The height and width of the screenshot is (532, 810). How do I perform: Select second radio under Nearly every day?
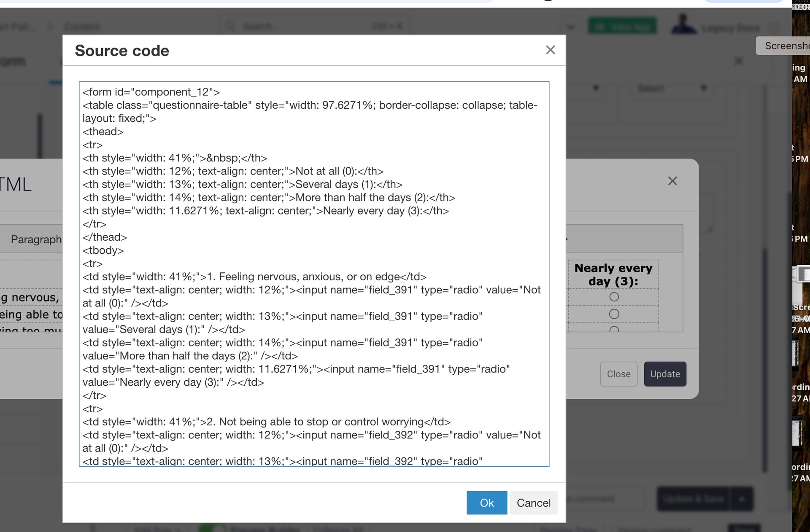[614, 314]
